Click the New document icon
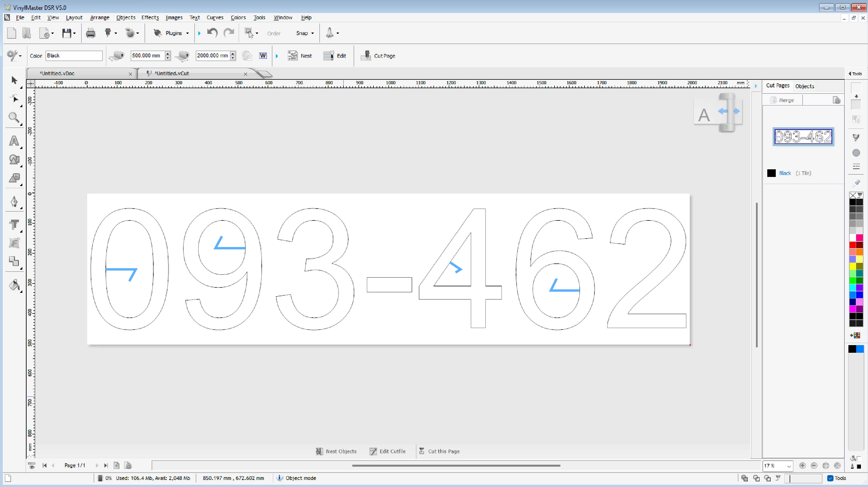 point(11,33)
